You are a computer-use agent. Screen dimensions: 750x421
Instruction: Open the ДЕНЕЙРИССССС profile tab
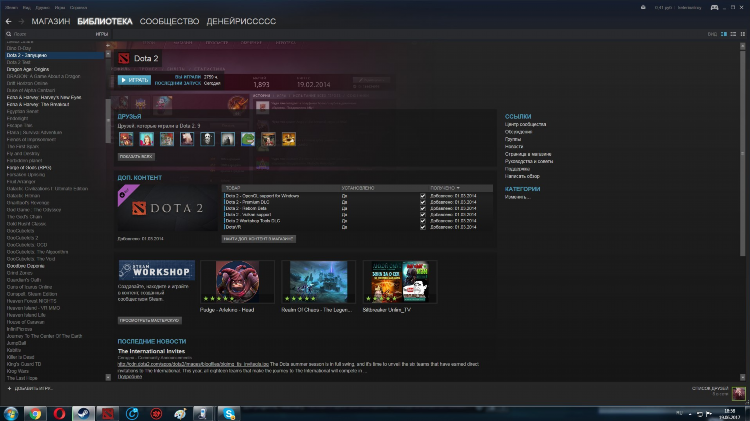click(x=241, y=22)
